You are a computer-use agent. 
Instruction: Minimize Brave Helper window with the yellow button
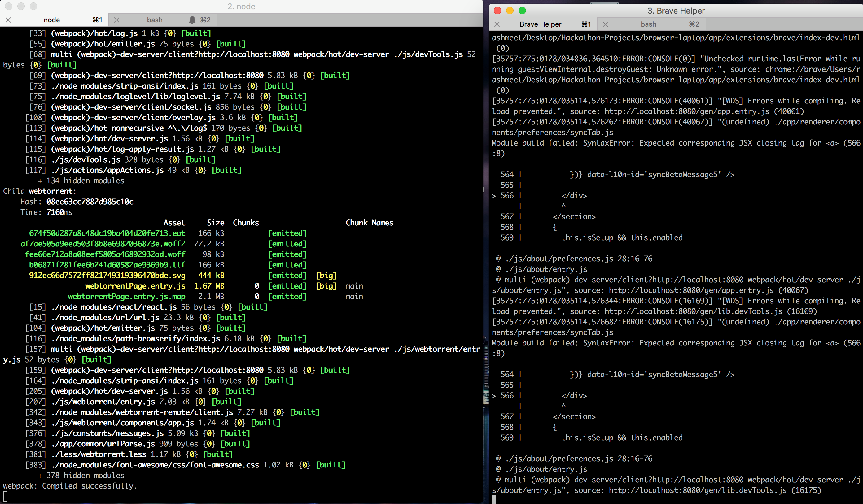pyautogui.click(x=510, y=11)
